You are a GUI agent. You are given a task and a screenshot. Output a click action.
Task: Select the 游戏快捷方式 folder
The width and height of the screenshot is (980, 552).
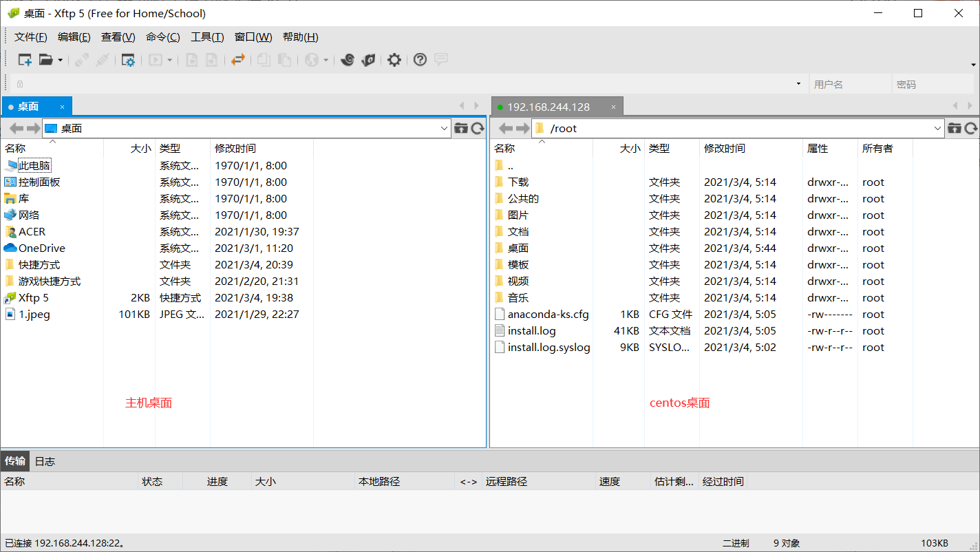pos(50,281)
